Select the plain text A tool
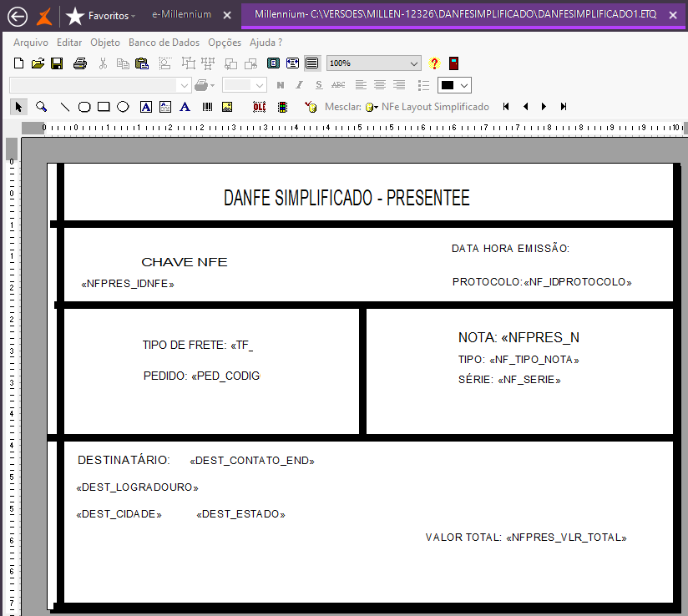 [185, 107]
